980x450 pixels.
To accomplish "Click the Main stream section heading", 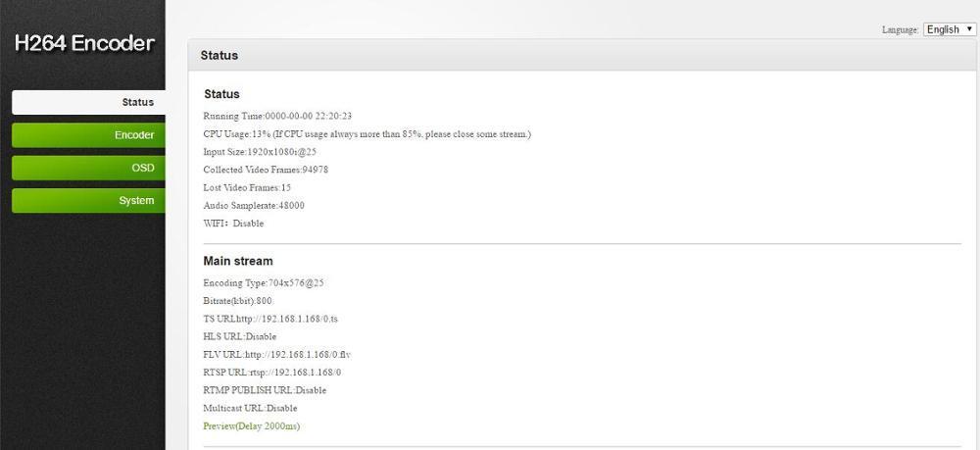I will click(238, 261).
